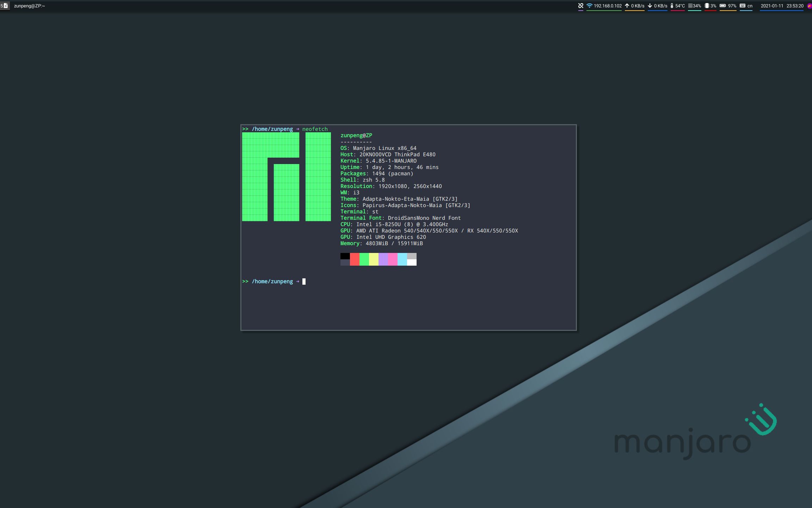Click the yellow swatch in neofetch palette

374,259
